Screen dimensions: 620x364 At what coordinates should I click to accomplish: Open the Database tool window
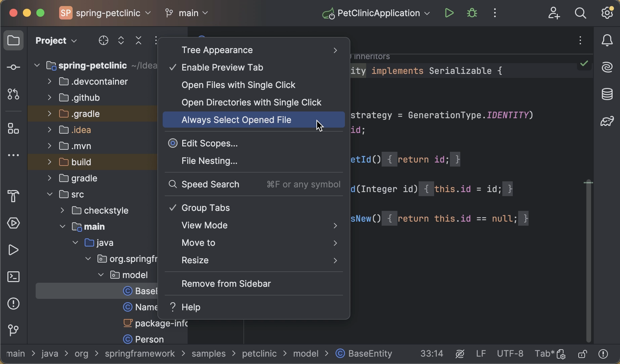tap(607, 94)
